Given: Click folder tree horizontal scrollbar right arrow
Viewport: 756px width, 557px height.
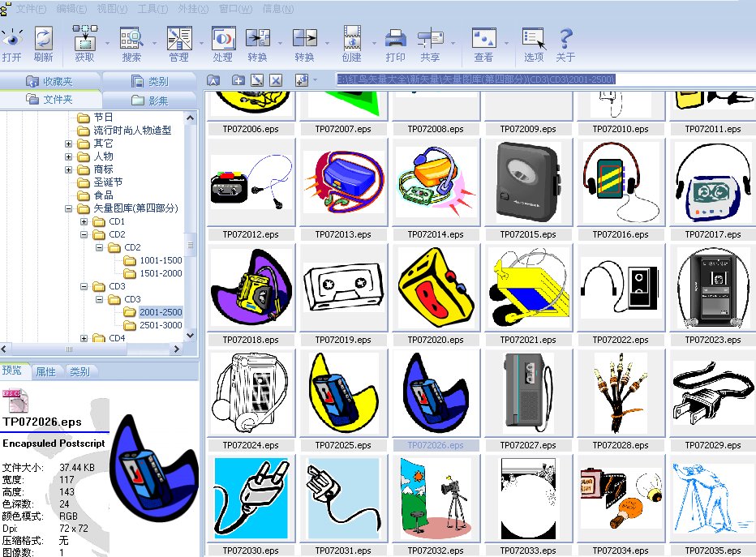Looking at the screenshot, I should point(177,349).
